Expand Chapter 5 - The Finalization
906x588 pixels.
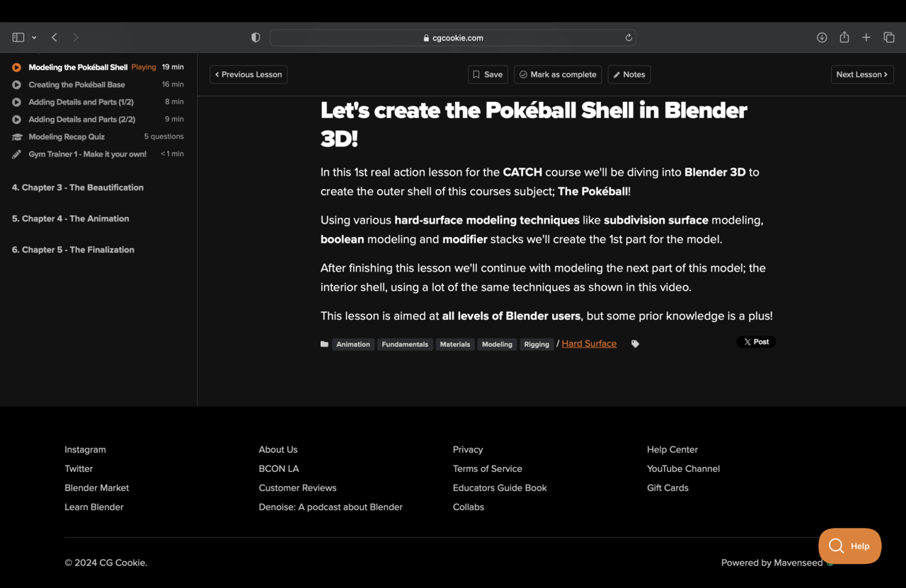coord(73,250)
